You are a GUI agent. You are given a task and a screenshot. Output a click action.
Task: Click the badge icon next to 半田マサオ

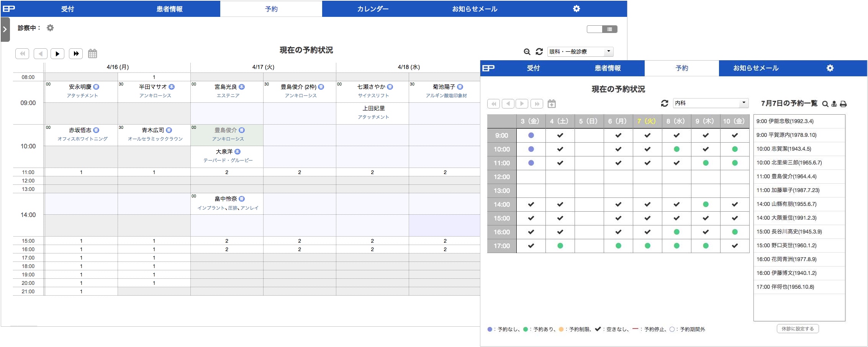click(172, 87)
